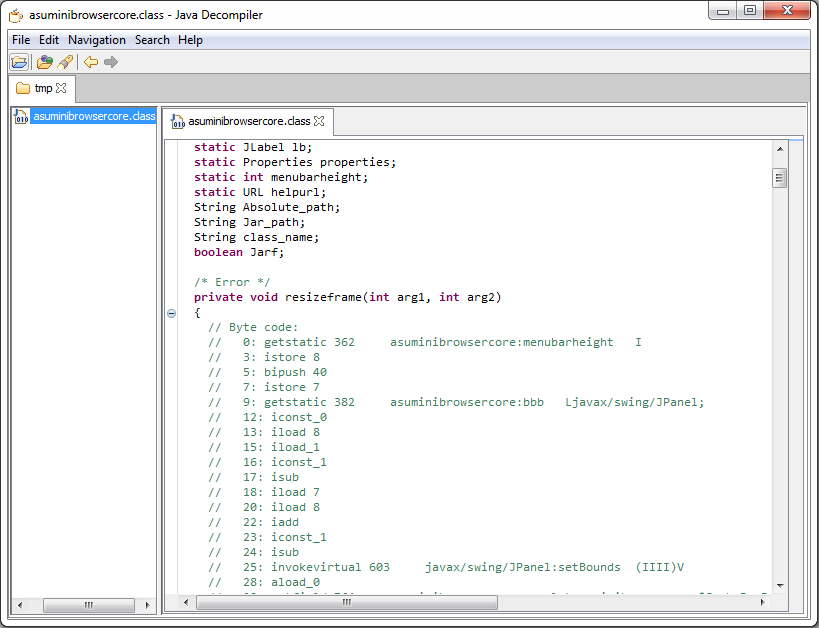Click the 'getstatic 382' bytecode line
This screenshot has height=628, width=819.
click(x=456, y=402)
